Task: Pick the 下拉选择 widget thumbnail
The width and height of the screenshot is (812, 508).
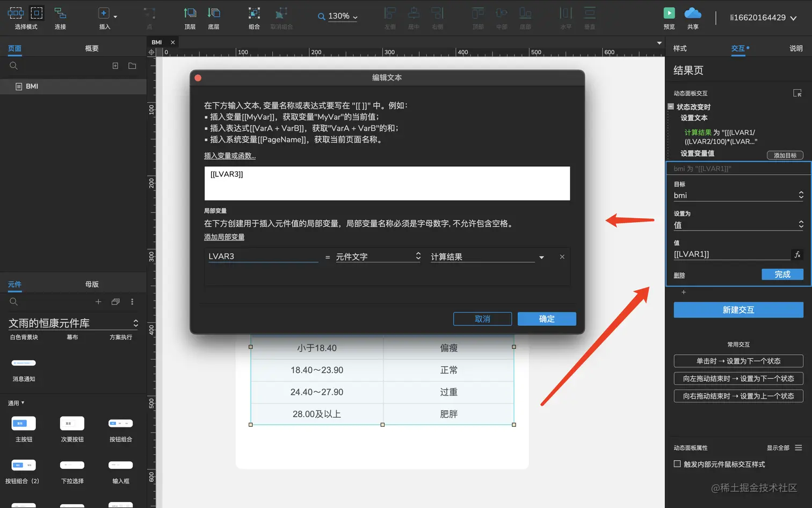Action: tap(72, 466)
